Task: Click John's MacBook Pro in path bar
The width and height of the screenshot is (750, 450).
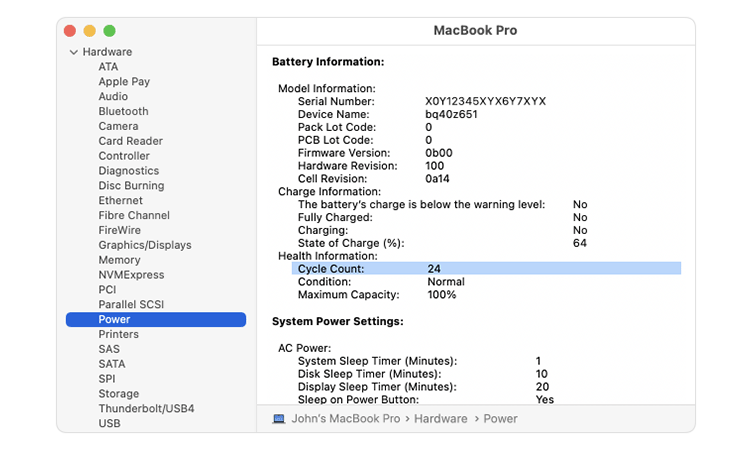Action: click(x=346, y=419)
